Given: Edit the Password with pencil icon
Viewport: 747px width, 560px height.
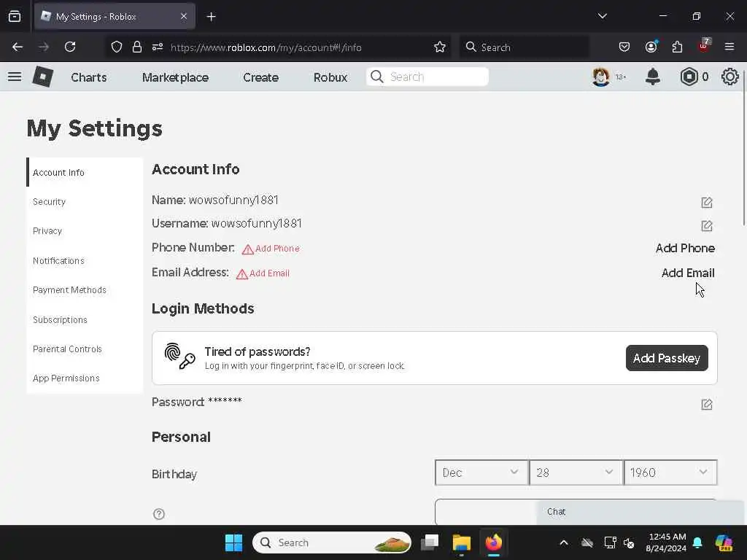Looking at the screenshot, I should pyautogui.click(x=706, y=404).
